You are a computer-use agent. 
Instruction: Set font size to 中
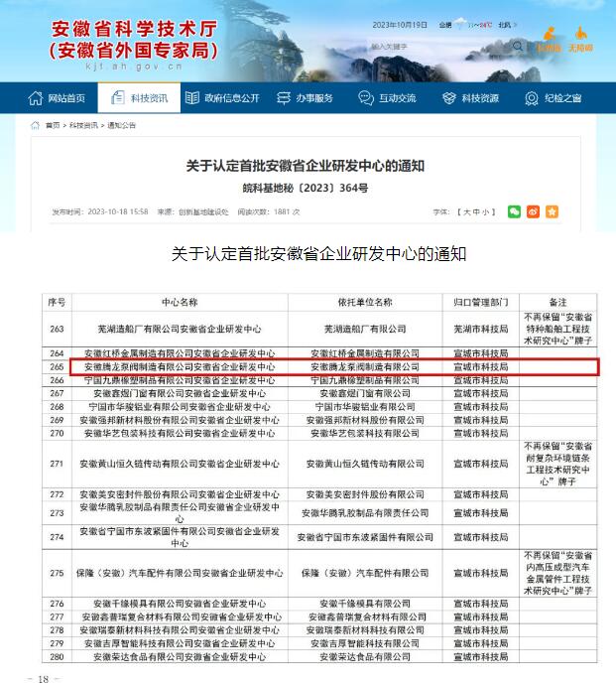476,211
